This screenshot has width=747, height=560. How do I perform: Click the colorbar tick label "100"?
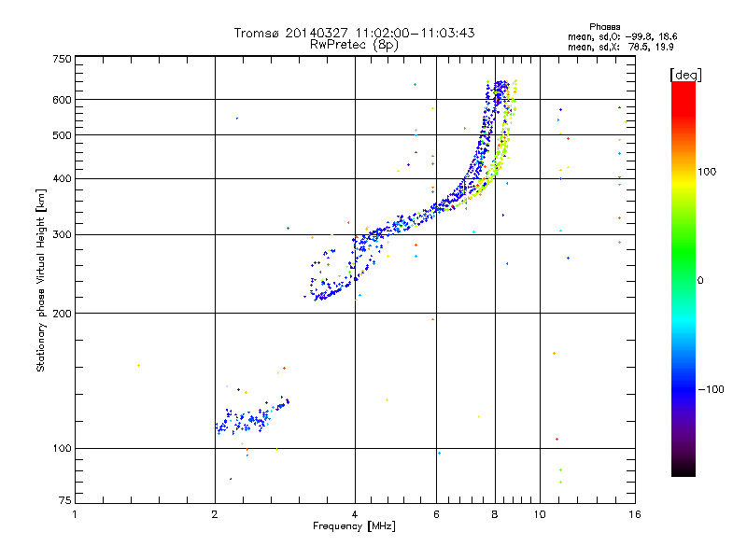pos(707,172)
